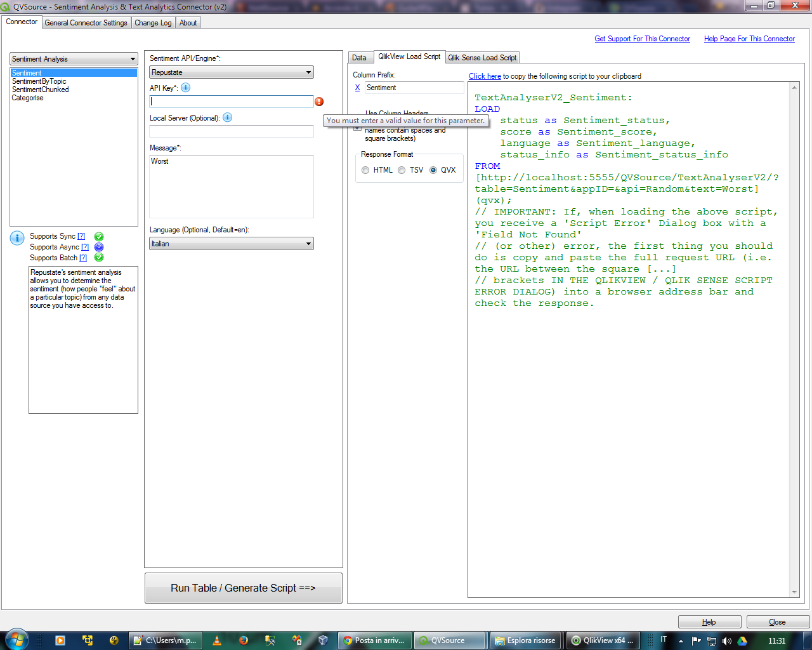Expand the Repustate API engine dropdown
Screen dimensions: 812x650
(x=232, y=72)
